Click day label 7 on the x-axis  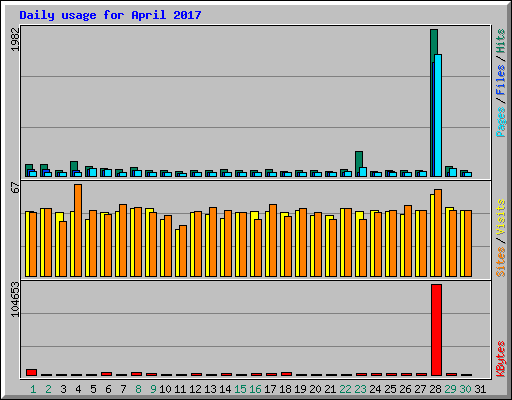point(123,389)
